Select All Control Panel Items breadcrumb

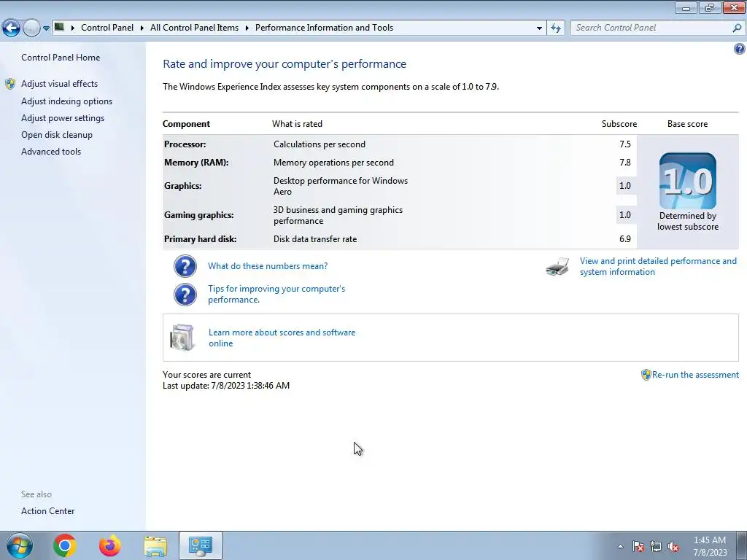tap(194, 28)
